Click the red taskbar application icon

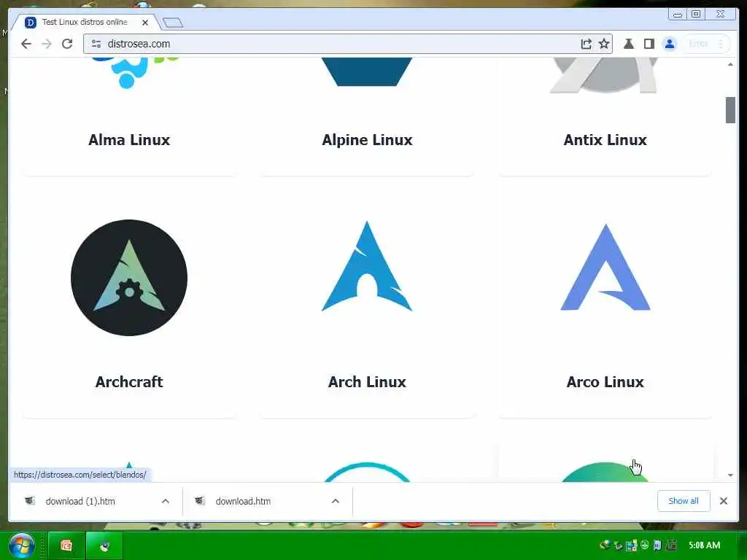(66, 545)
